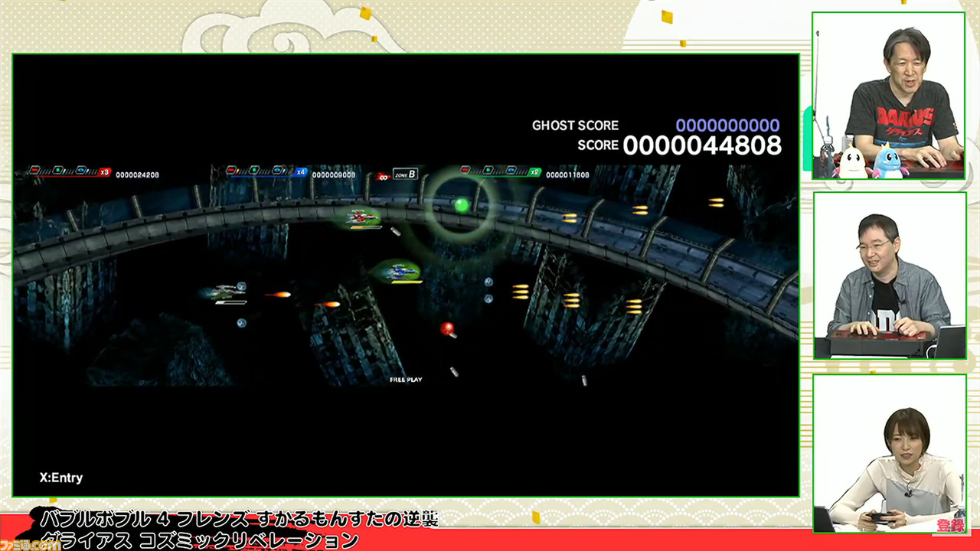This screenshot has width=980, height=551.
Task: Click the blue x4 lives badge
Action: coord(302,173)
